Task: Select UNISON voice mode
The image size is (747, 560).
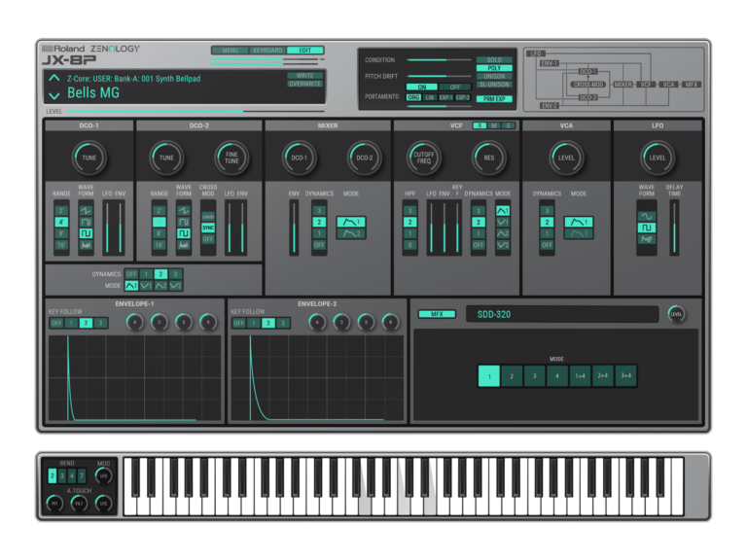Action: coord(494,76)
